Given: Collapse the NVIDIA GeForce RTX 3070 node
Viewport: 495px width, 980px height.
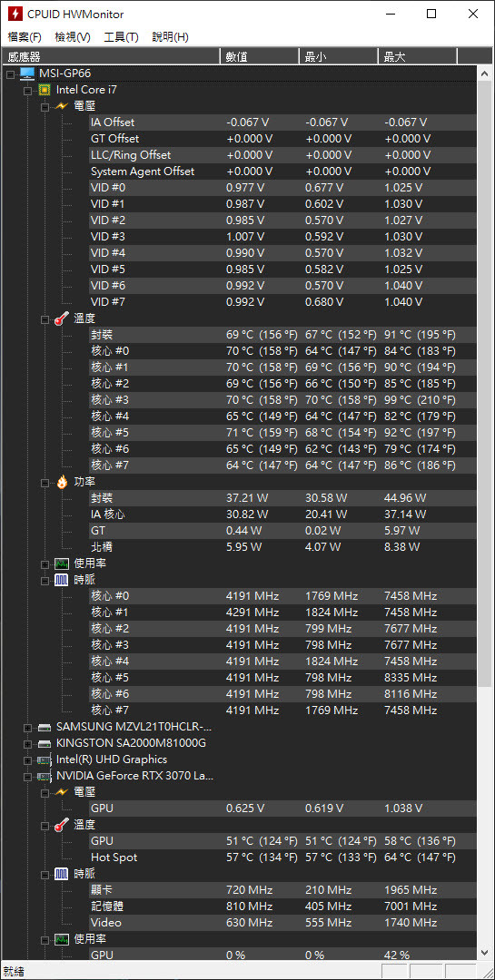Looking at the screenshot, I should pos(27,776).
